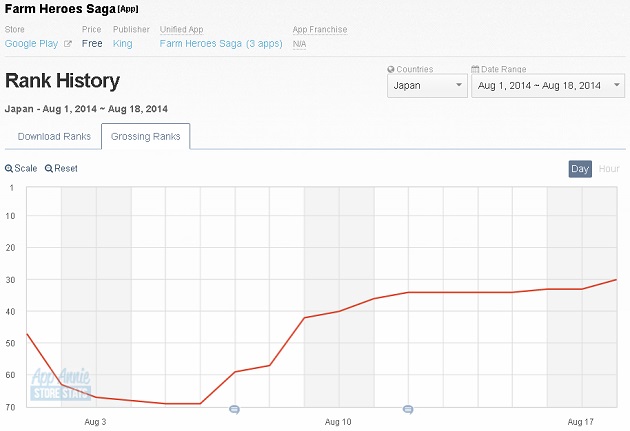Screen dimensions: 630x431
Task: Click the Aug 10 axis label
Action: coord(338,422)
